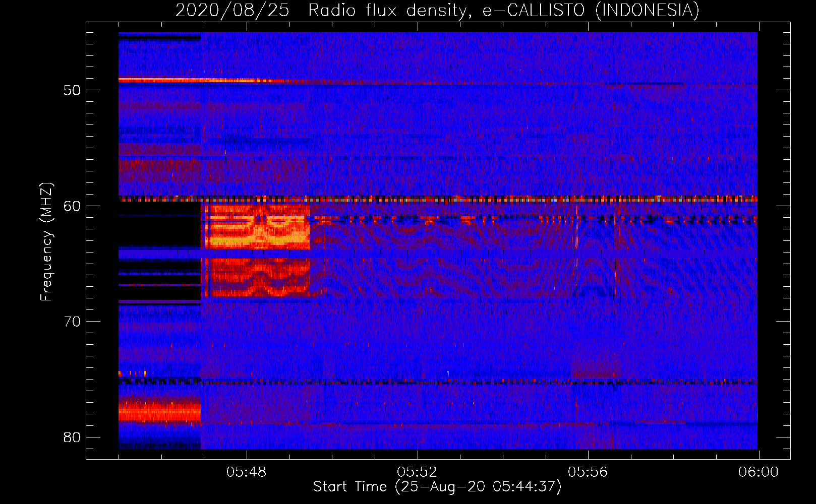This screenshot has height=504, width=816.
Task: Click the '06:00' time tick label
Action: 758,472
